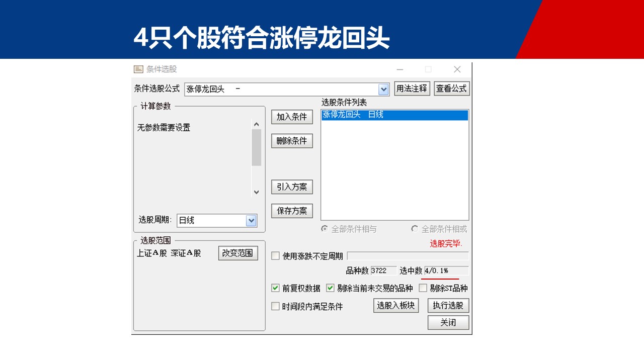Enable 时间段内满足条件 checkbox
The height and width of the screenshot is (362, 644).
275,306
